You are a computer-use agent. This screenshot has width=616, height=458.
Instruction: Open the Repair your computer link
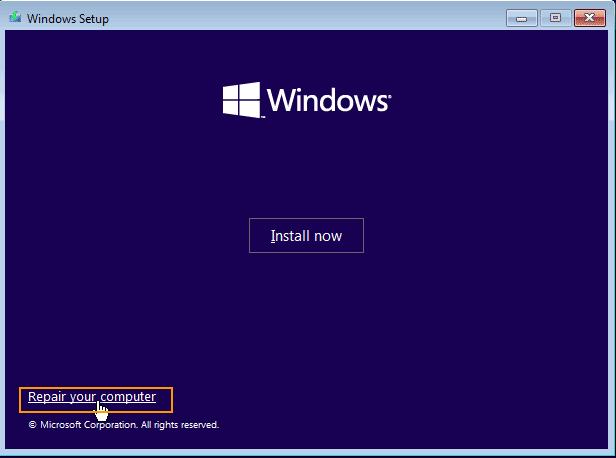92,397
